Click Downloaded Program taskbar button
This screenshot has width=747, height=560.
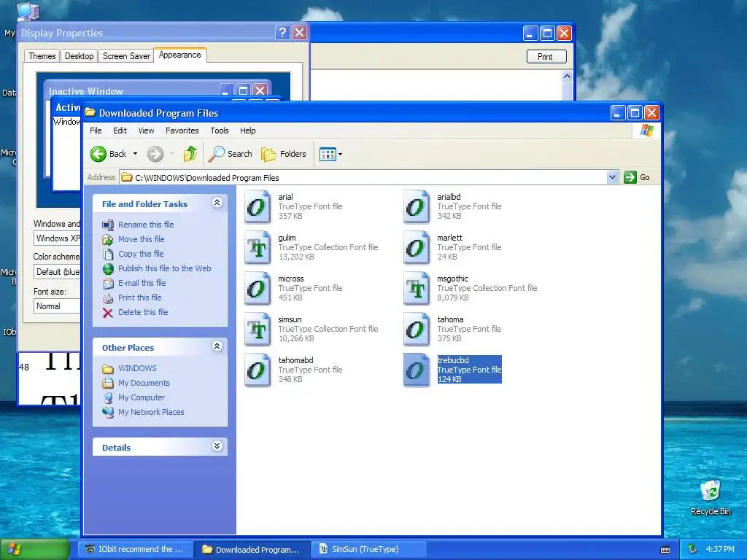click(x=252, y=549)
